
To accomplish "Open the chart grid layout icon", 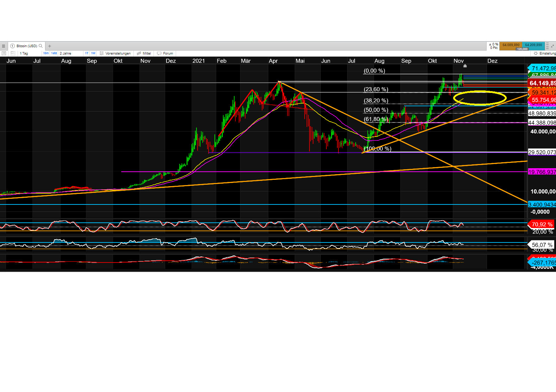I will click(x=13, y=53).
